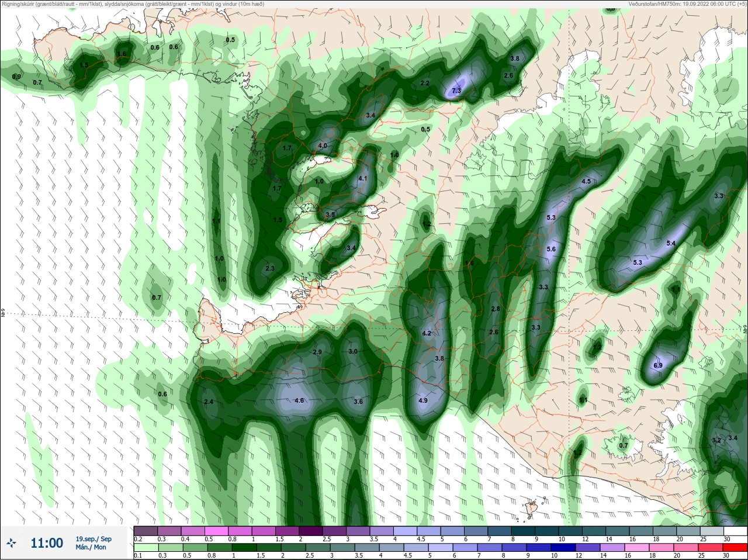Click the 2.2 precipitation value on the map
This screenshot has width=748, height=560.
[425, 83]
